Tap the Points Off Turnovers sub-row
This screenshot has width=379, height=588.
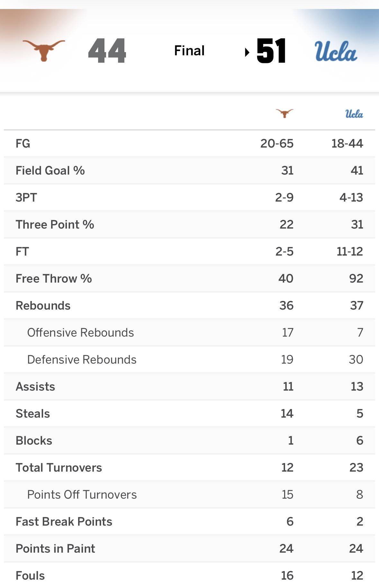(x=82, y=494)
